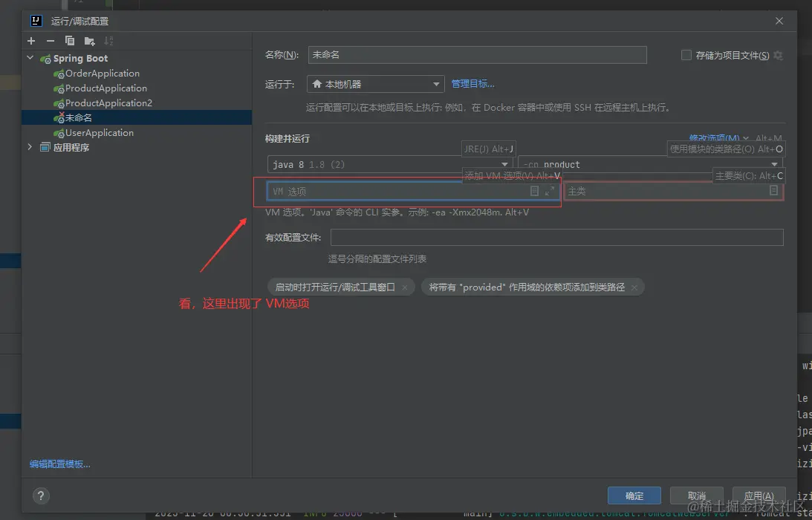Expand the VM 选项 field editor
The image size is (812, 520).
point(550,191)
